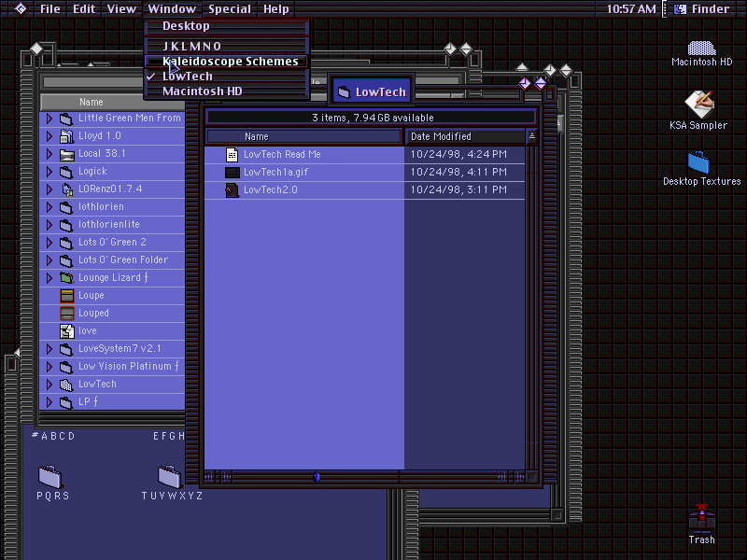Click the LowTech window title tab
Screen dimensions: 747x560
(x=372, y=91)
